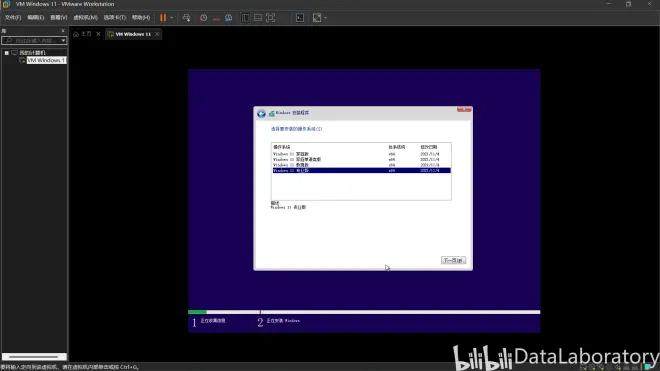Switch to the home 主页 tab
Image resolution: width=660 pixels, height=371 pixels.
click(82, 34)
